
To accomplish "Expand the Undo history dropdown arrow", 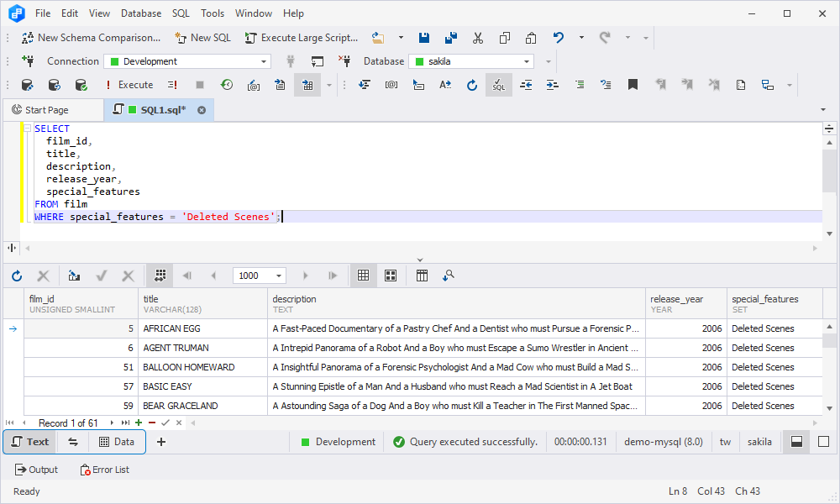I will (581, 38).
